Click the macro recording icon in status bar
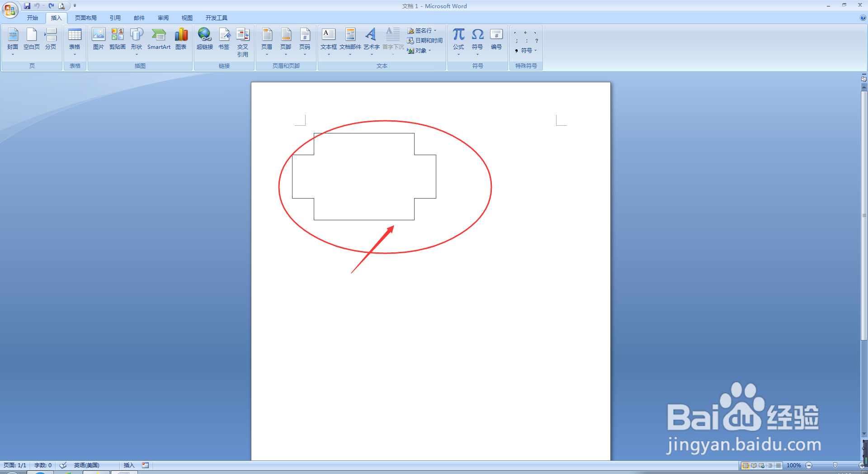Screen dimensions: 868x474 pos(145,465)
